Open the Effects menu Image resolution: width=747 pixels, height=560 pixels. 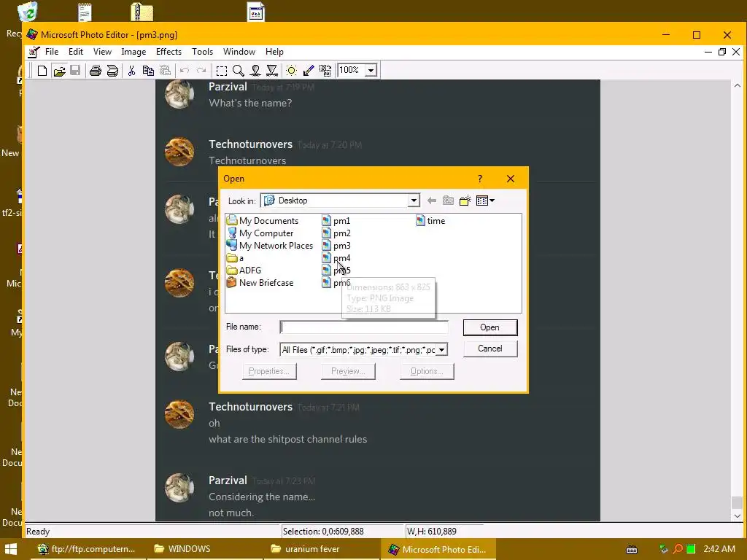point(169,52)
